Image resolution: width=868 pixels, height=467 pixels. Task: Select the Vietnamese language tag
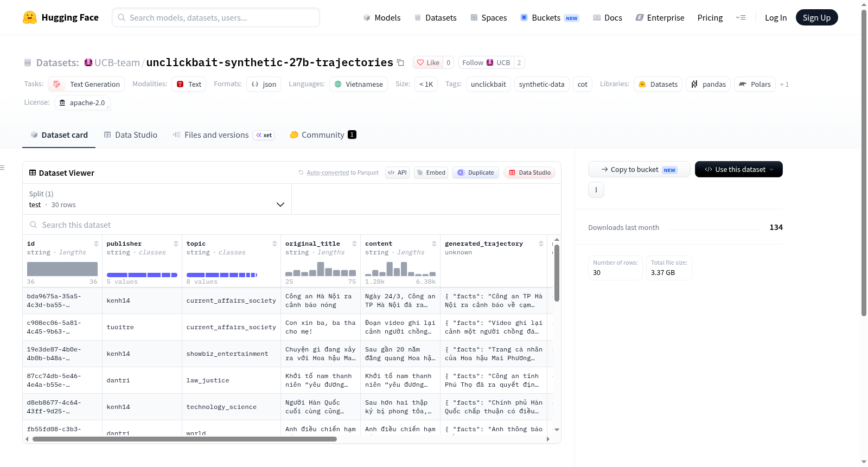click(x=359, y=84)
